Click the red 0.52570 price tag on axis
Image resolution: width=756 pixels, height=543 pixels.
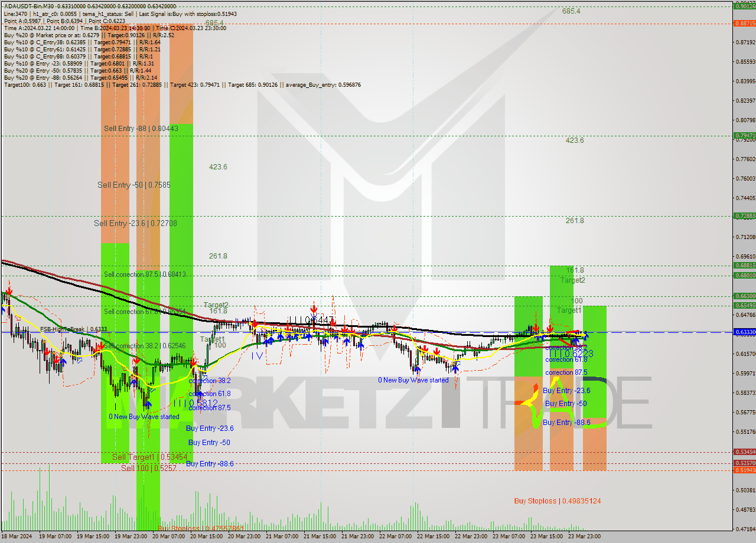tap(744, 463)
